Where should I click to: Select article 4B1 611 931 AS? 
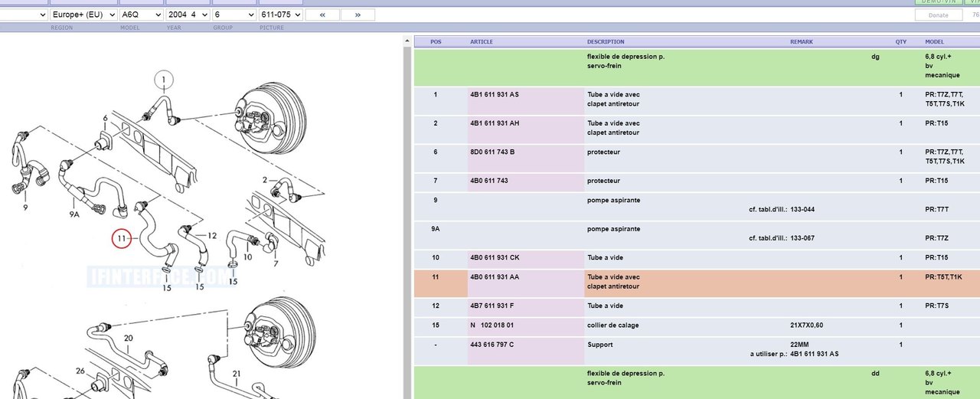(495, 94)
